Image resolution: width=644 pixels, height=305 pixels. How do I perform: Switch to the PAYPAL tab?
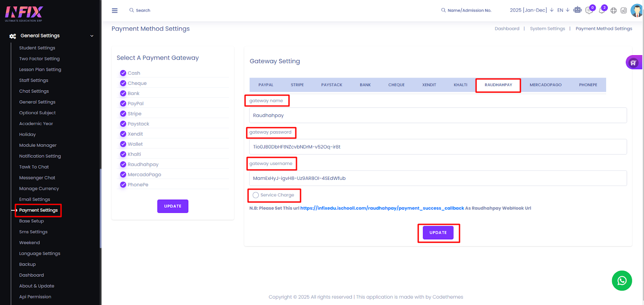point(266,85)
